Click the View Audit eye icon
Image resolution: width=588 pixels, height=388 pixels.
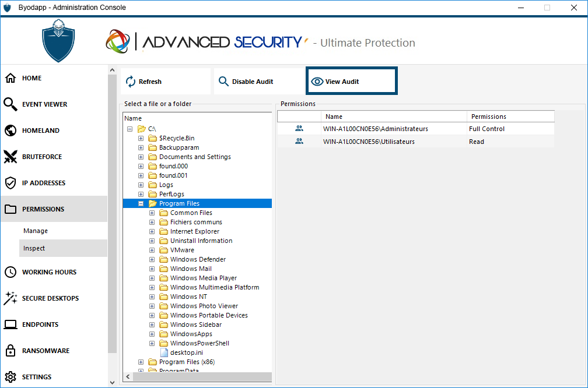coord(317,82)
